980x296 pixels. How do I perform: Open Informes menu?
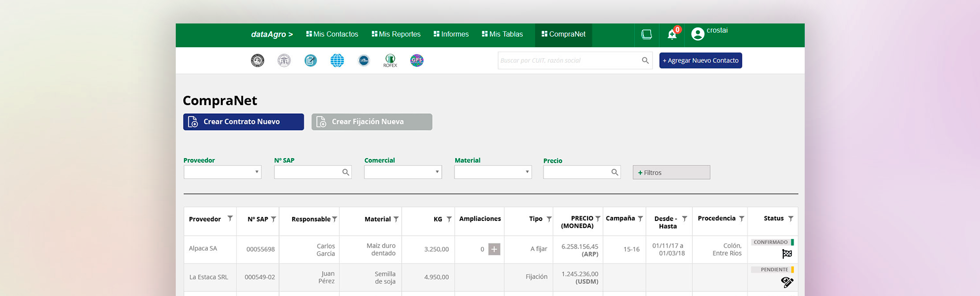451,34
